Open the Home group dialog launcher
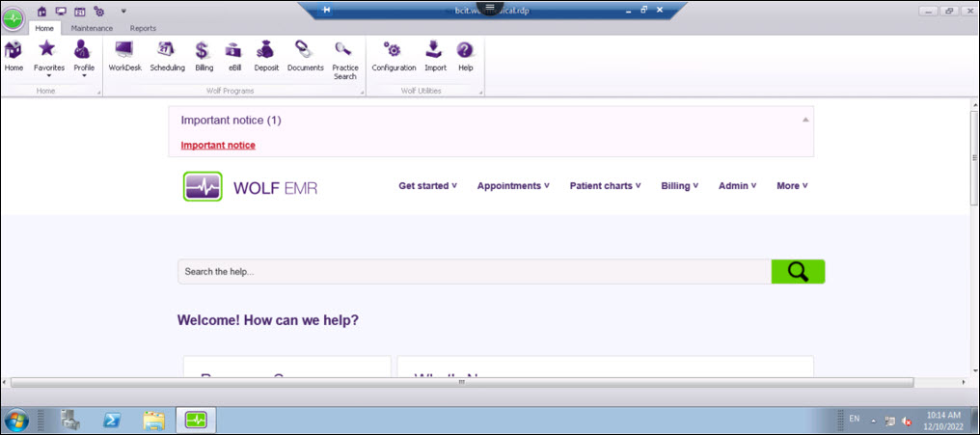The height and width of the screenshot is (435, 980). click(x=98, y=94)
